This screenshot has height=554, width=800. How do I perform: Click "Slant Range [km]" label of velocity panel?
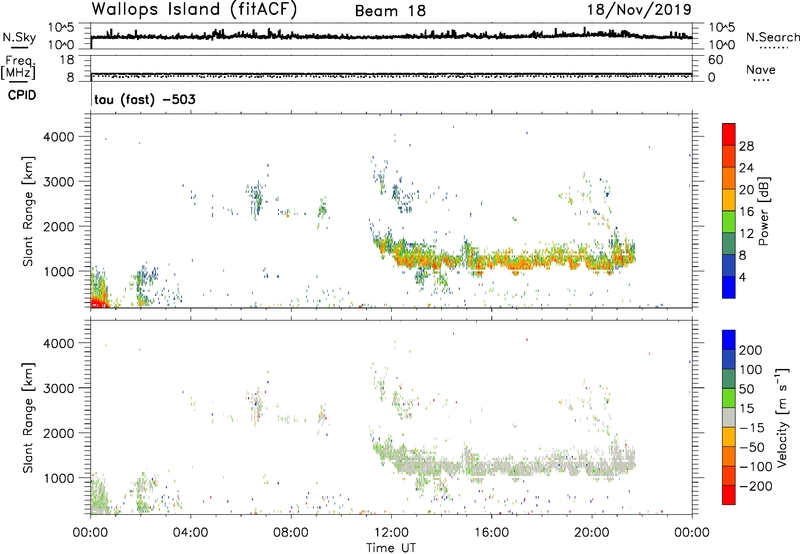tap(28, 417)
